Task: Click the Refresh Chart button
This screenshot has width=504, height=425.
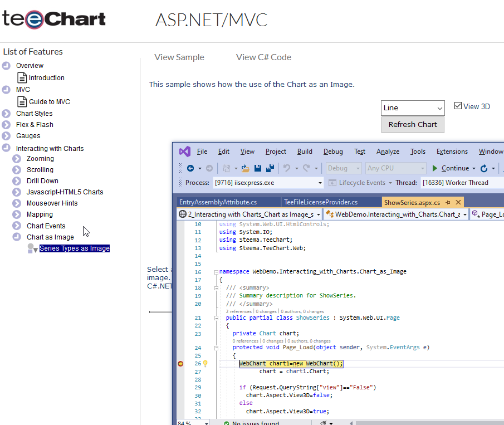Action: click(413, 124)
